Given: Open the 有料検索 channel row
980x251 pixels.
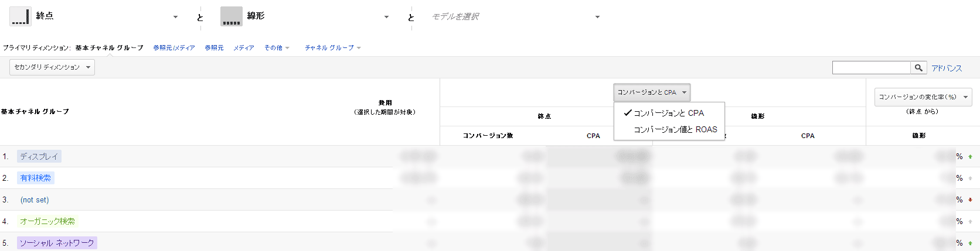Looking at the screenshot, I should [36, 178].
